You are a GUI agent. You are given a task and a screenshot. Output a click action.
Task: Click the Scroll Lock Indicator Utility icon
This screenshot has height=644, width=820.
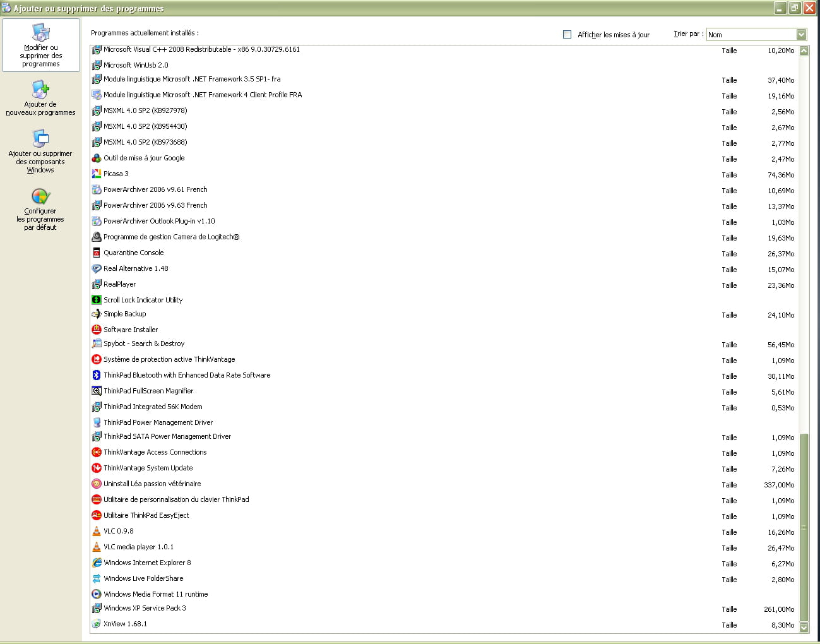click(97, 300)
